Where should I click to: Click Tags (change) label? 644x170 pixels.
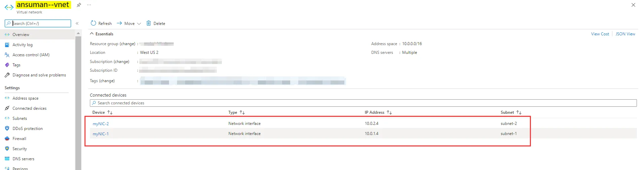click(x=102, y=81)
